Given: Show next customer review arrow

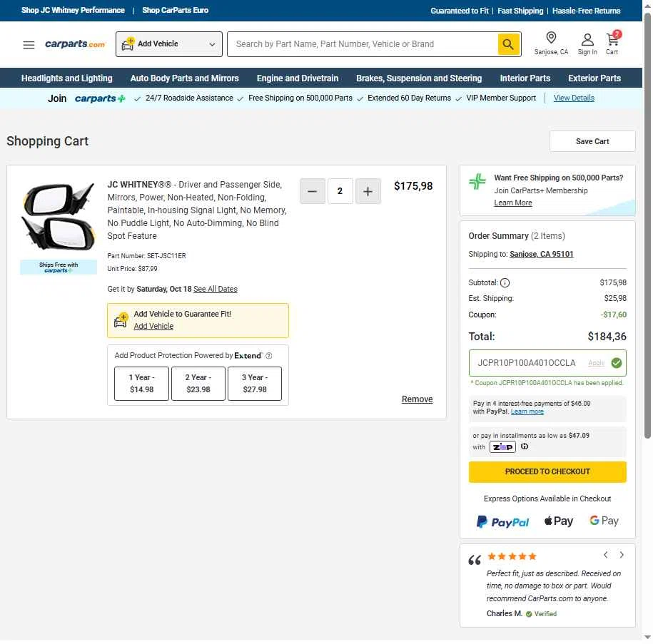Looking at the screenshot, I should click(622, 555).
